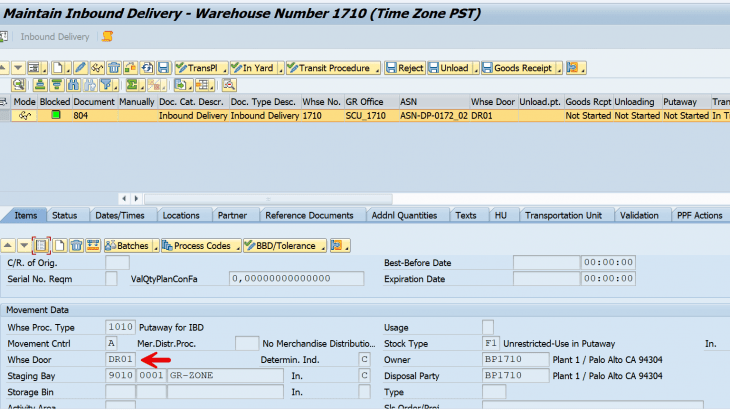730x410 pixels.
Task: Click the delete trash icon in header toolbar
Action: 114,68
